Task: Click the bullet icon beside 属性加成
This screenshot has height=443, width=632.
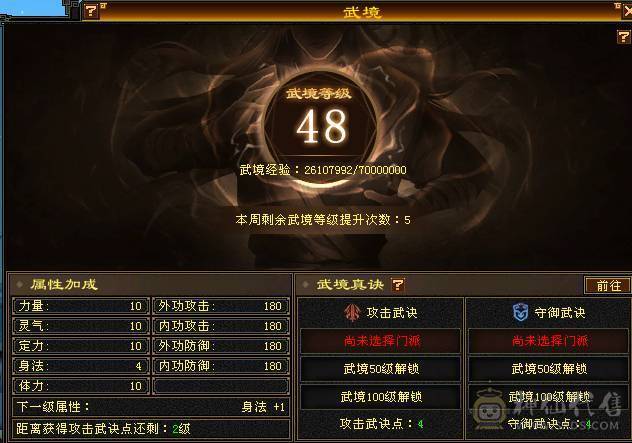Action: click(19, 285)
